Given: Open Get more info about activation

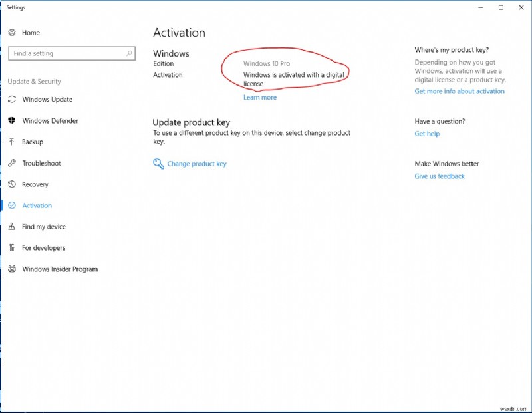Looking at the screenshot, I should tap(459, 92).
